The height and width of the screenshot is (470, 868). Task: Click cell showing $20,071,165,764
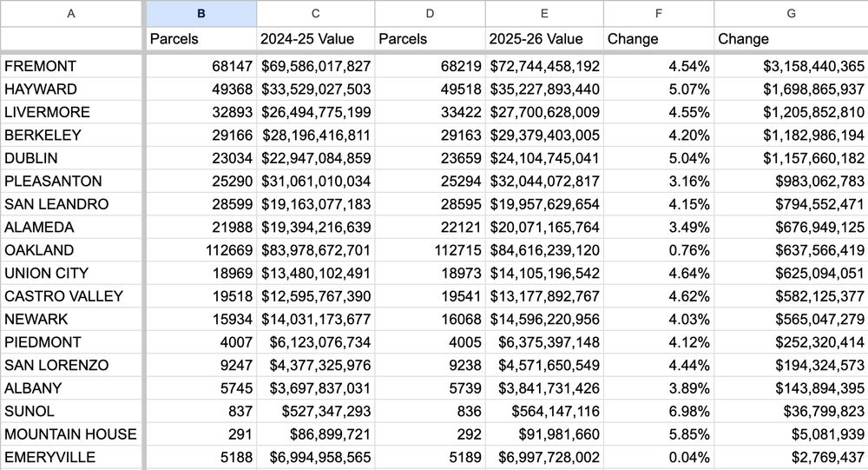tap(545, 228)
